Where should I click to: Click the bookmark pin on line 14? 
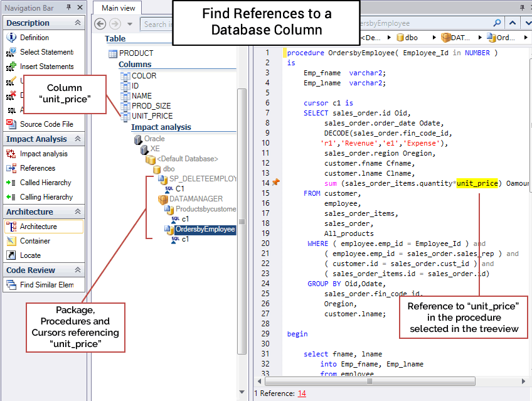coord(275,183)
